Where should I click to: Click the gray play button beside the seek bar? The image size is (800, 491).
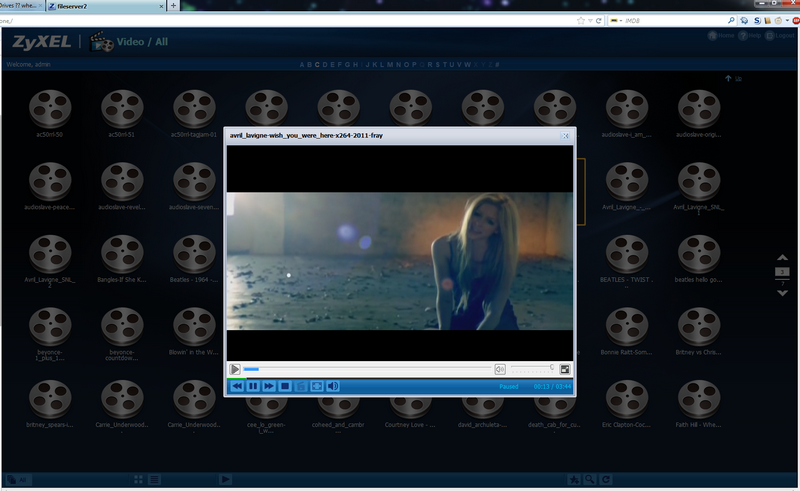click(x=235, y=369)
